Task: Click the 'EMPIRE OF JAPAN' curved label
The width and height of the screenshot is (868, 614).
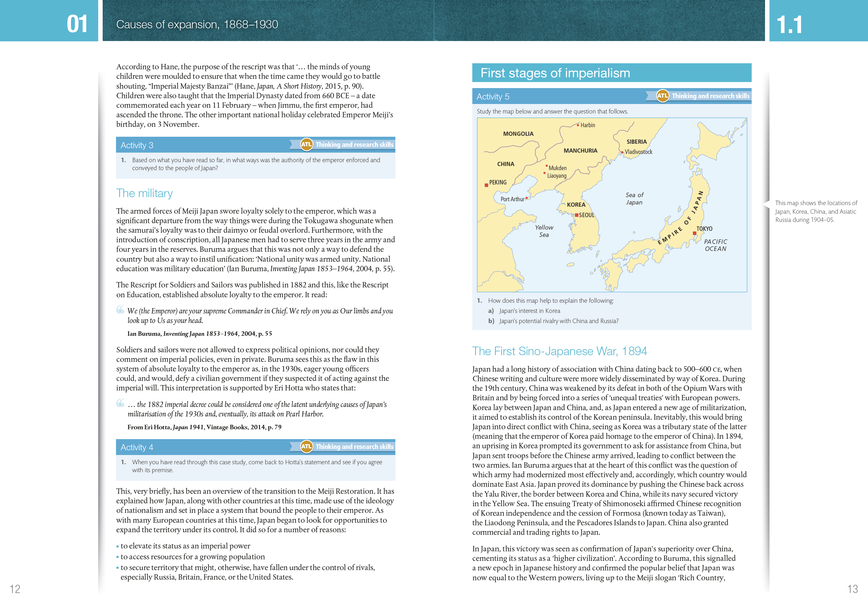Action: pos(680,217)
